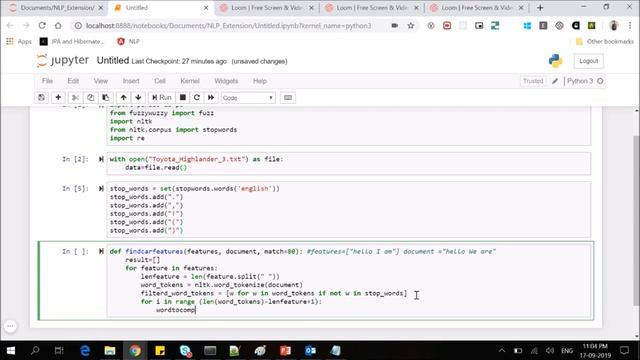The height and width of the screenshot is (360, 640).
Task: Rename notebook by clicking Untitled title
Action: [x=113, y=60]
